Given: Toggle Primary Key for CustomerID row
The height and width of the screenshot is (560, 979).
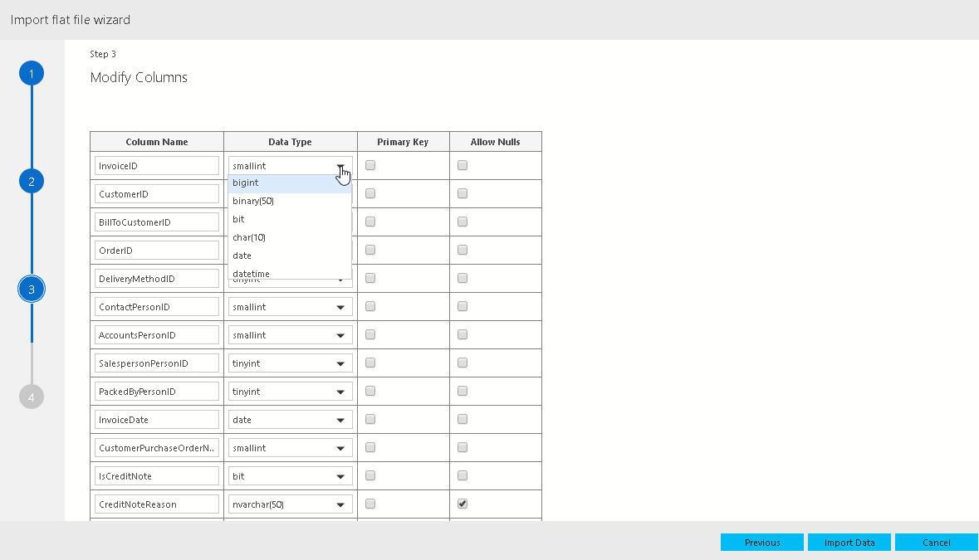Looking at the screenshot, I should click(x=370, y=193).
